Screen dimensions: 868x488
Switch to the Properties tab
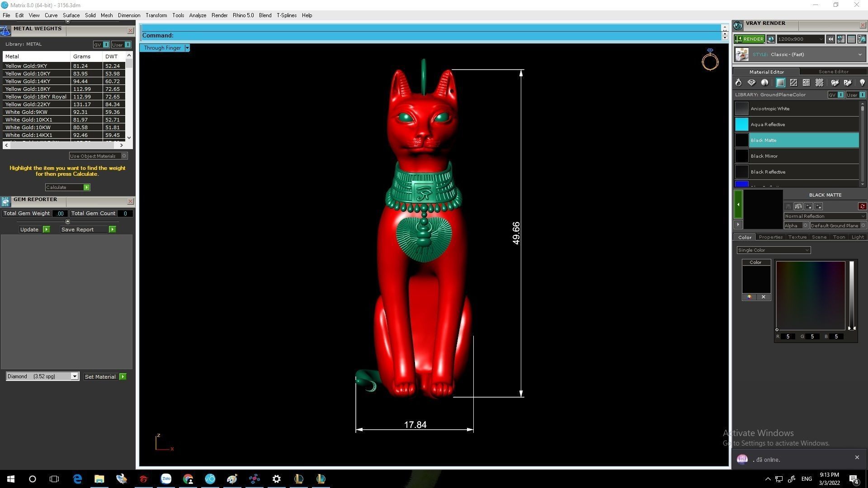click(770, 237)
